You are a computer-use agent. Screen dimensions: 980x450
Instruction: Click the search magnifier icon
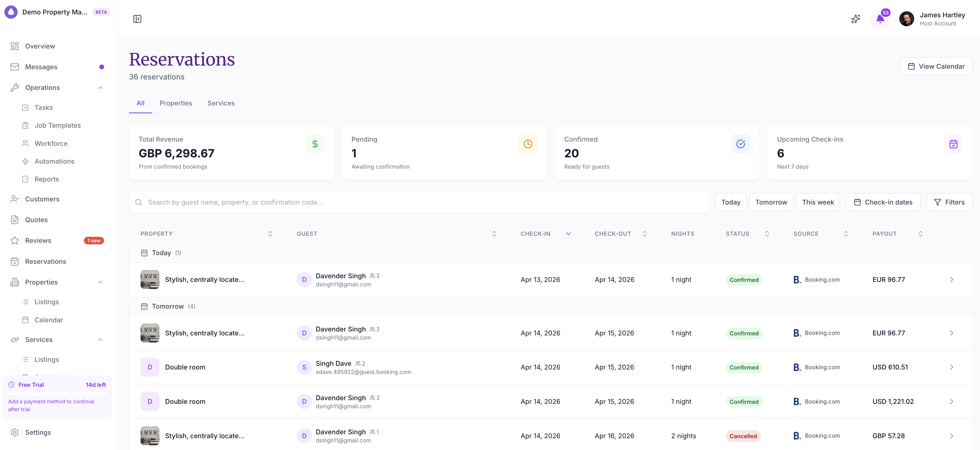click(x=139, y=202)
